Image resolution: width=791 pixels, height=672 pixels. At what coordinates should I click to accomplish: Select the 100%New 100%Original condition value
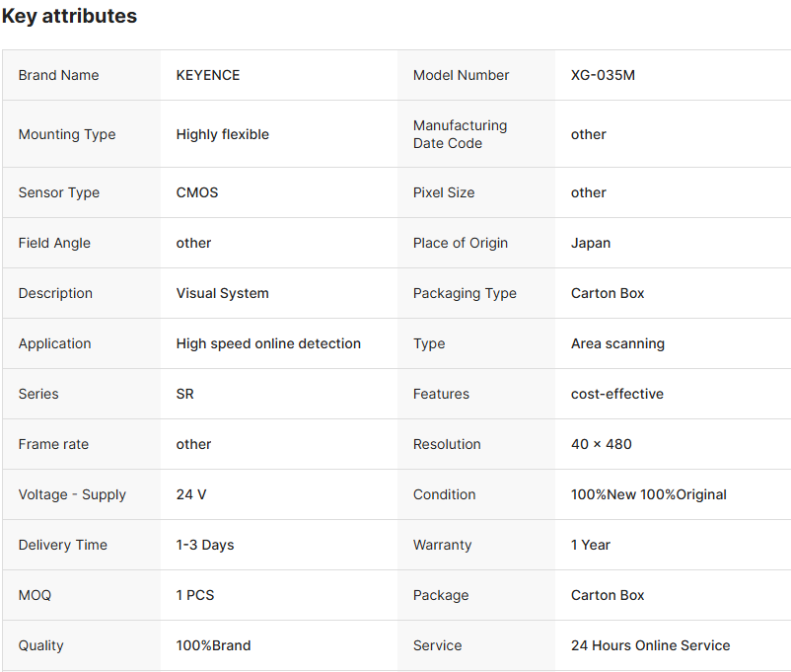click(x=649, y=494)
